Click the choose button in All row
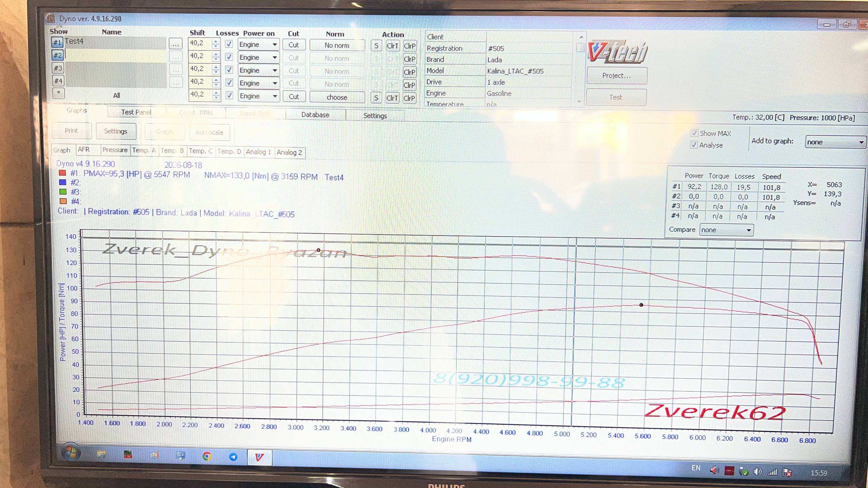The image size is (868, 488). pyautogui.click(x=337, y=97)
